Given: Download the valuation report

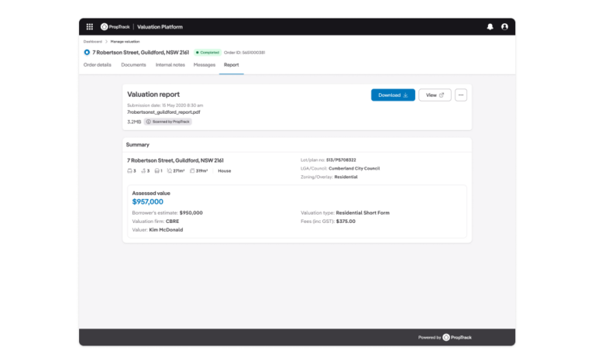Looking at the screenshot, I should click(x=393, y=95).
